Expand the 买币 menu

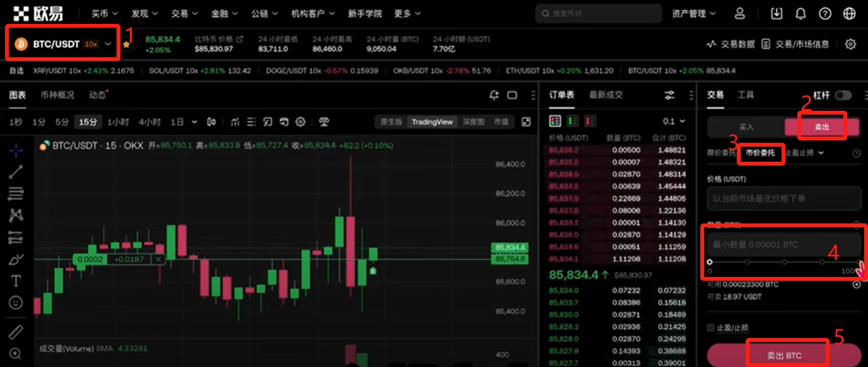pos(105,13)
